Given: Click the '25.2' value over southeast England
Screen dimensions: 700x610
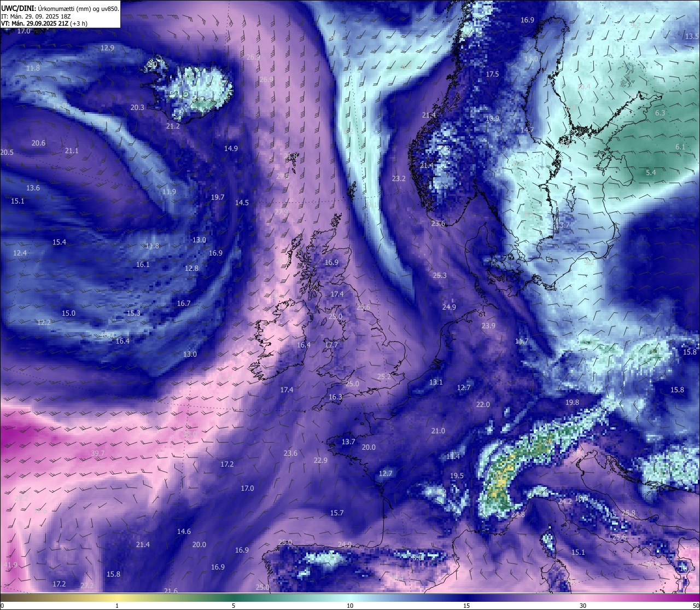Looking at the screenshot, I should coord(384,377).
